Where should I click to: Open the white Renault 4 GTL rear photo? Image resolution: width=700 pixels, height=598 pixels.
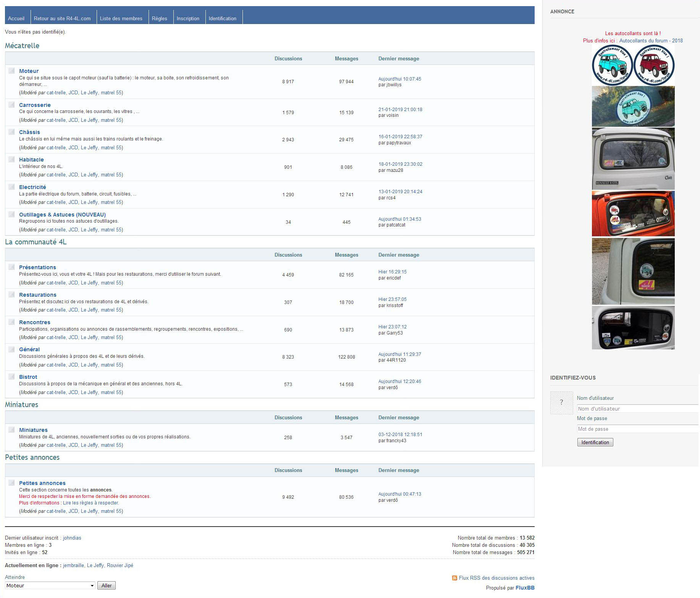(633, 158)
